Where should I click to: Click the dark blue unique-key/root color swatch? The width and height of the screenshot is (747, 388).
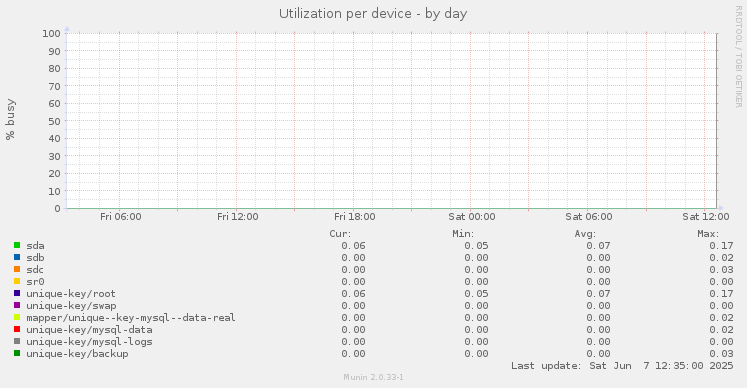click(17, 293)
